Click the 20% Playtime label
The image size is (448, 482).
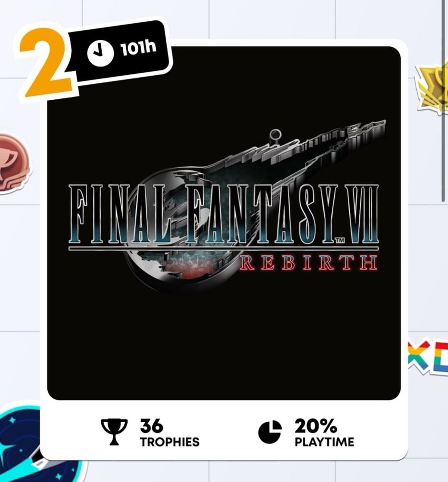pos(324,432)
